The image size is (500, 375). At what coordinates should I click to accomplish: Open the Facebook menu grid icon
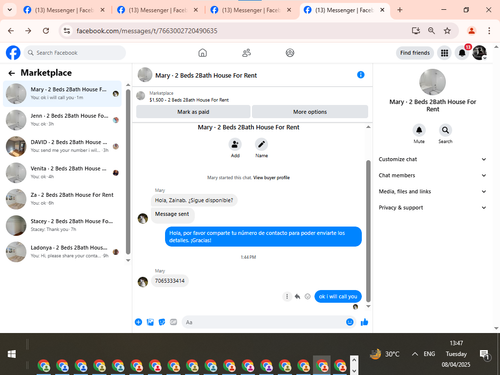tap(444, 53)
